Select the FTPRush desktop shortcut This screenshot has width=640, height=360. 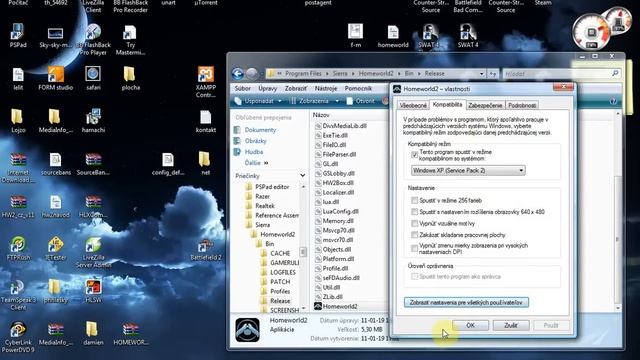click(x=18, y=249)
